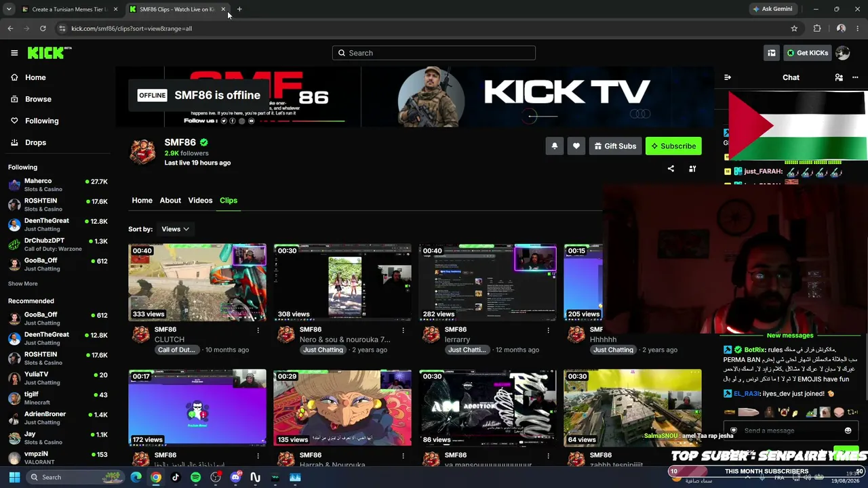Viewport: 868px width, 488px height.
Task: Go back in Chrome
Action: (x=10, y=28)
